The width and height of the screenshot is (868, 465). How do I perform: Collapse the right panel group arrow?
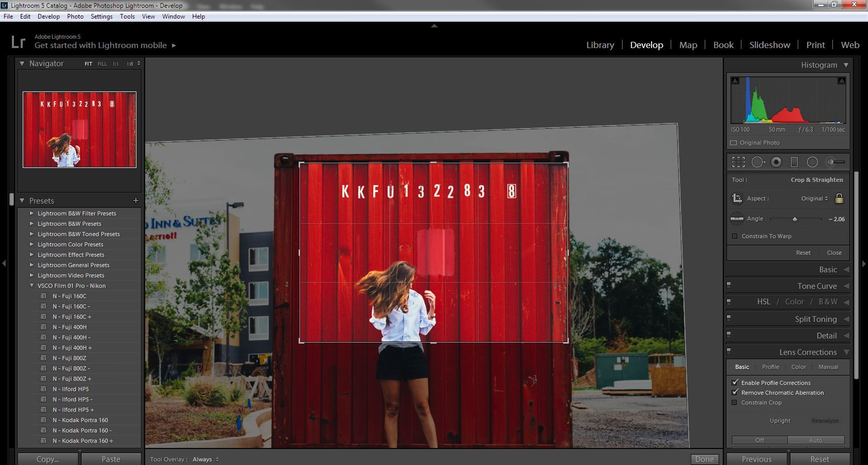[864, 263]
